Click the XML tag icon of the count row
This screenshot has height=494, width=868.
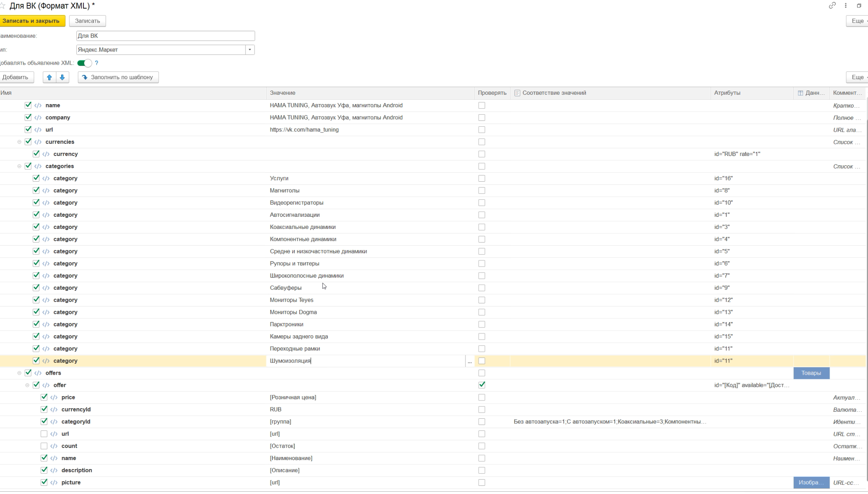54,446
